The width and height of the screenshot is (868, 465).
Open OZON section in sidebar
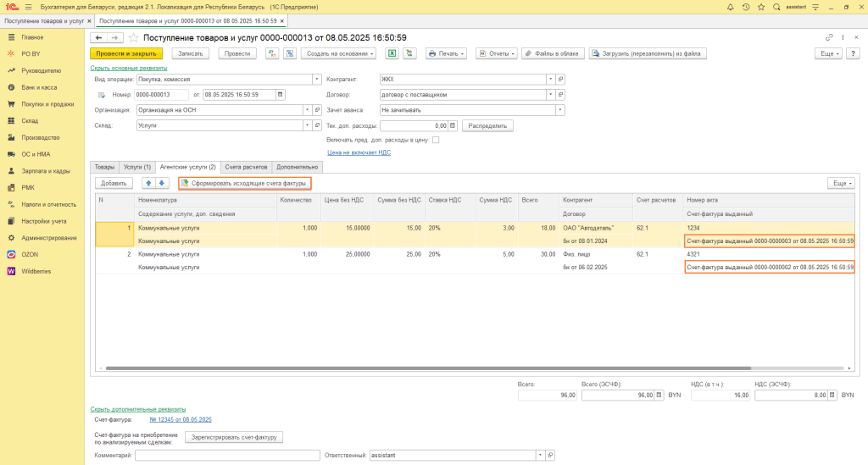[30, 254]
